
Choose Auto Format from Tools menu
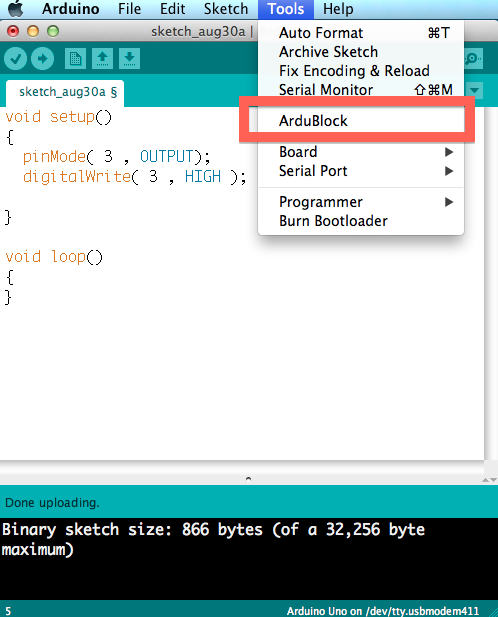click(361, 33)
